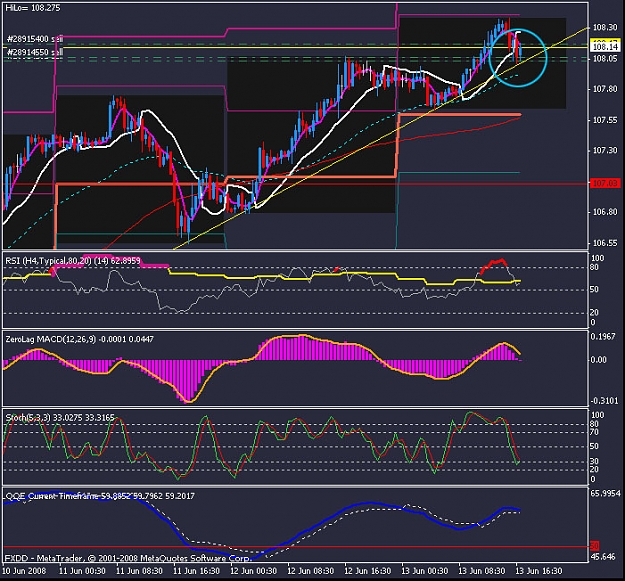Click the MACD scale value 0.1967

pyautogui.click(x=603, y=337)
